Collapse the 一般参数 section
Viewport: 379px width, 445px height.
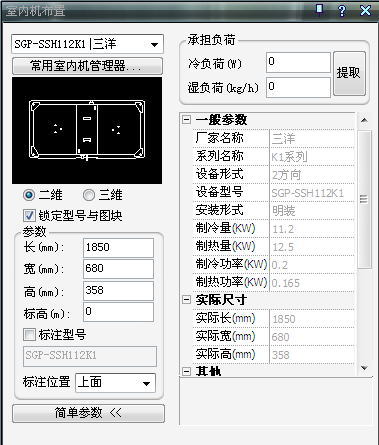(x=187, y=119)
